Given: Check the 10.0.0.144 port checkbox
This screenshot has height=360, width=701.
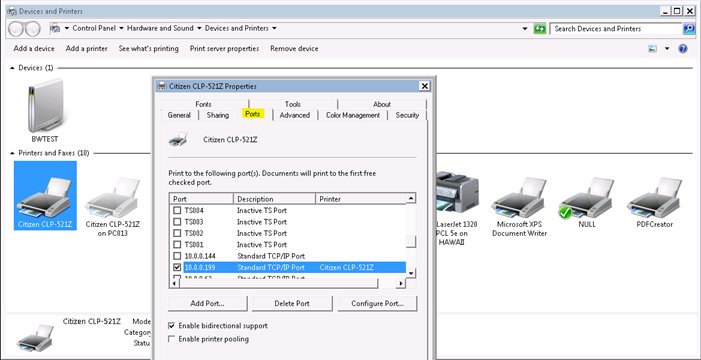Looking at the screenshot, I should 177,256.
